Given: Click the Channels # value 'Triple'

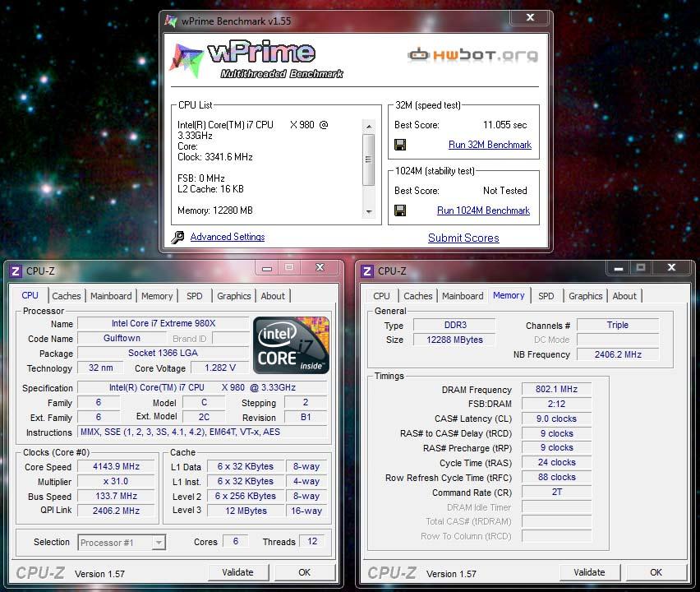Looking at the screenshot, I should (619, 325).
